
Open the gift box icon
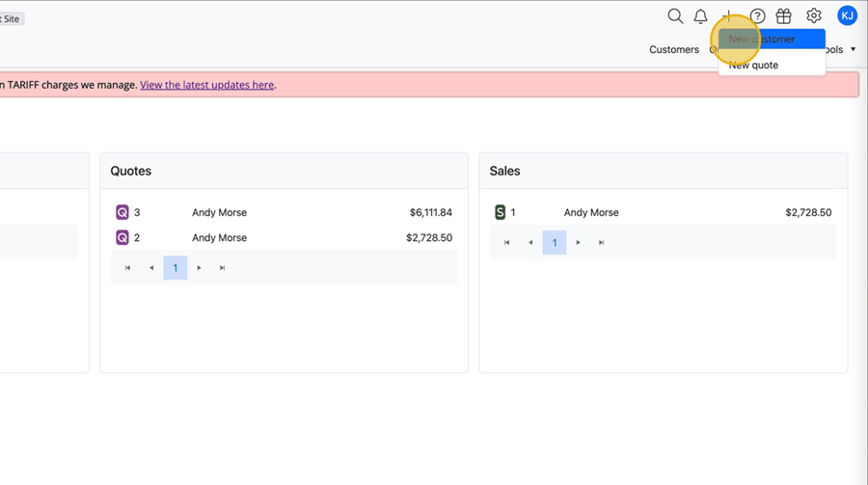[784, 16]
